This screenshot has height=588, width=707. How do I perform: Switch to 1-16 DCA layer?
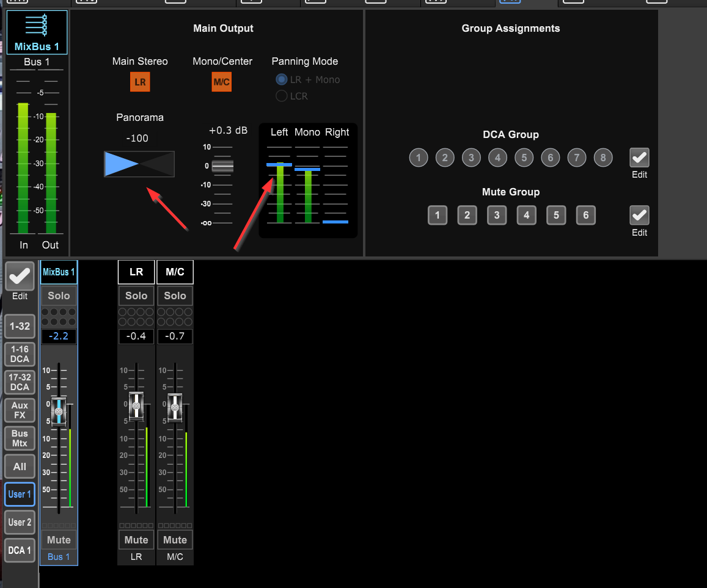point(20,354)
